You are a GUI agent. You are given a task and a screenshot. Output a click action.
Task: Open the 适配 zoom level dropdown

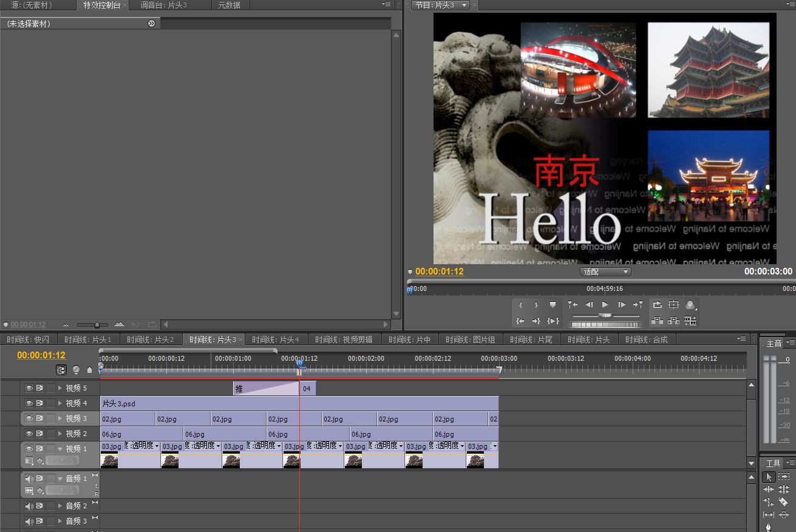pyautogui.click(x=605, y=272)
